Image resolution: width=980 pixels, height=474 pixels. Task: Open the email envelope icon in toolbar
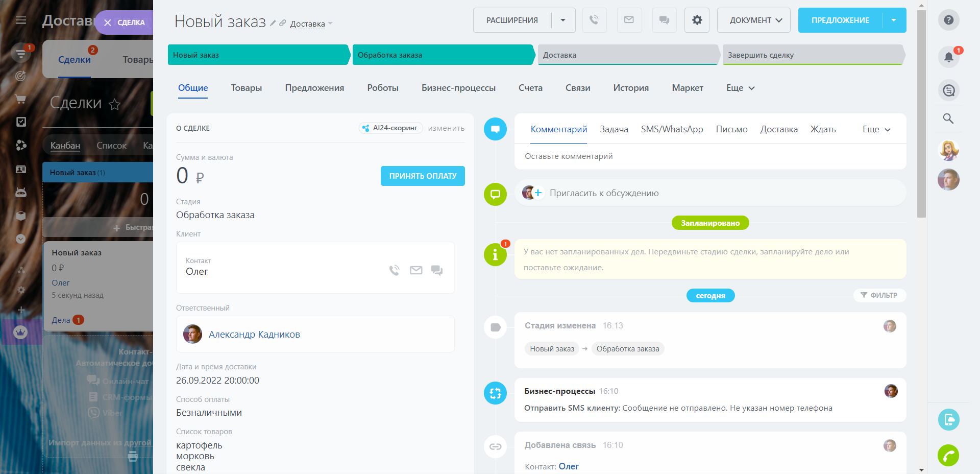(x=629, y=20)
